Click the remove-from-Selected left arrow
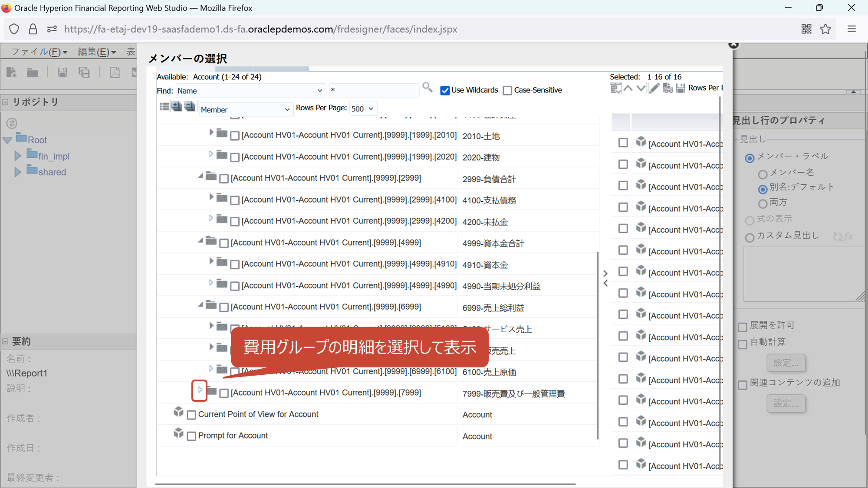Screen dimensions: 868x488 605,283
